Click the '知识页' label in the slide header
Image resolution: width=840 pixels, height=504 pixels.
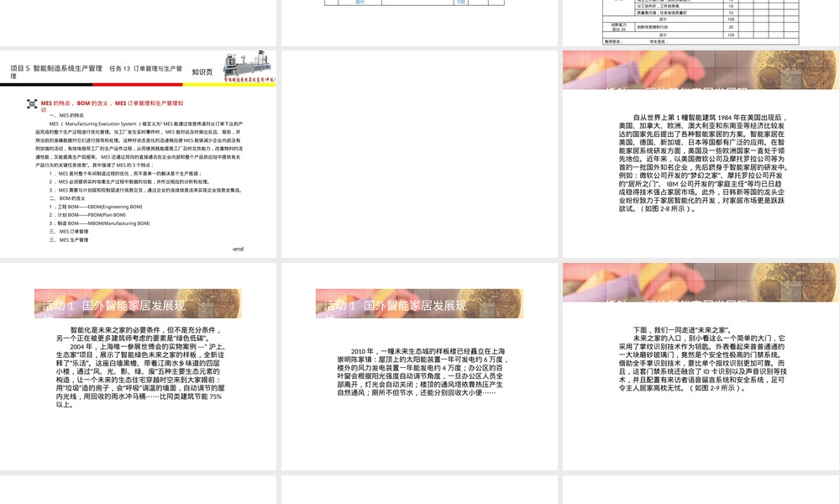(x=202, y=71)
